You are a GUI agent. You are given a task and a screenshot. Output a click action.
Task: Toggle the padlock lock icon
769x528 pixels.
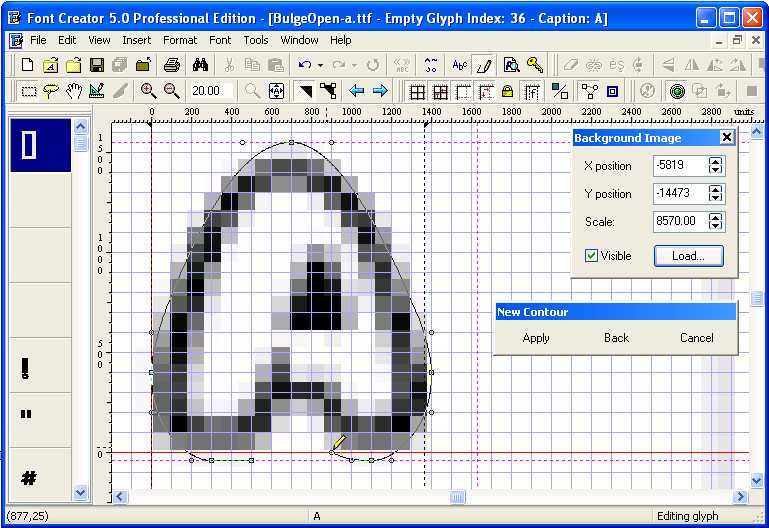(507, 91)
